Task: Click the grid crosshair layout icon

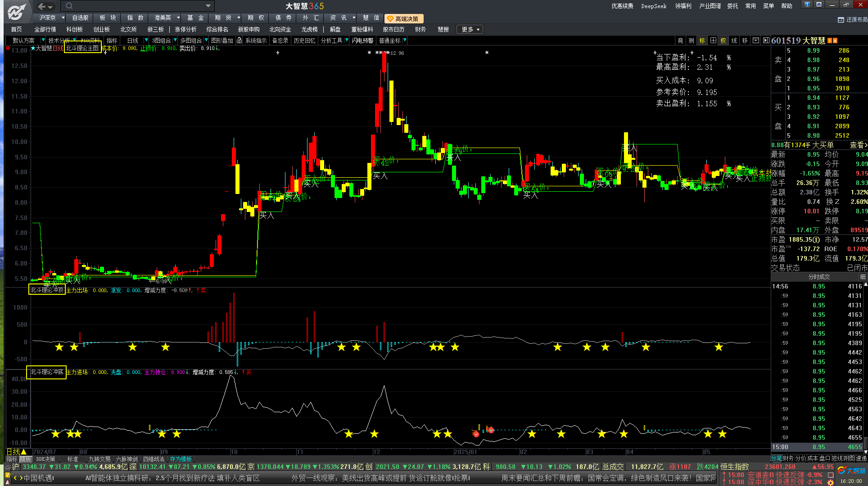Action: click(x=713, y=40)
